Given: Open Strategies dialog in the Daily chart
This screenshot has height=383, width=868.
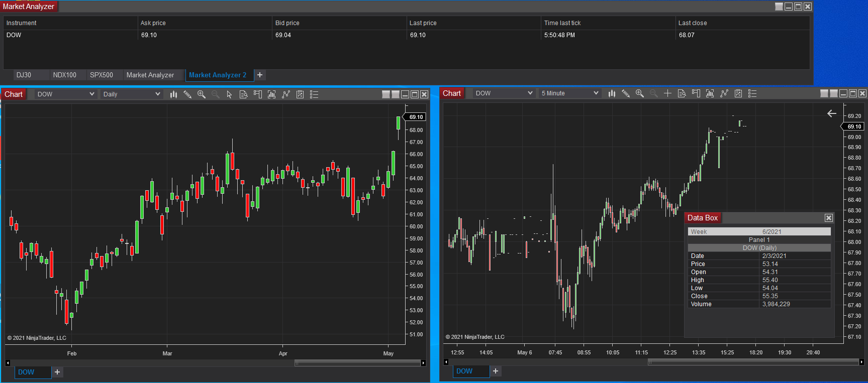Looking at the screenshot, I should tap(300, 94).
